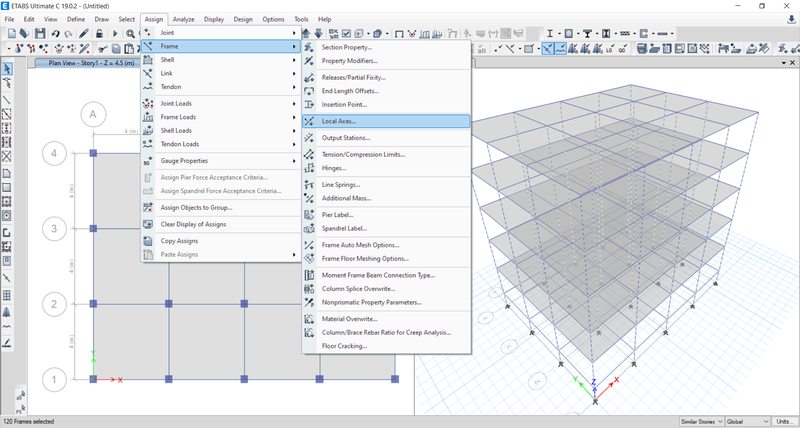Click the Run Analysis play icon
This screenshot has width=800, height=428.
point(115,33)
